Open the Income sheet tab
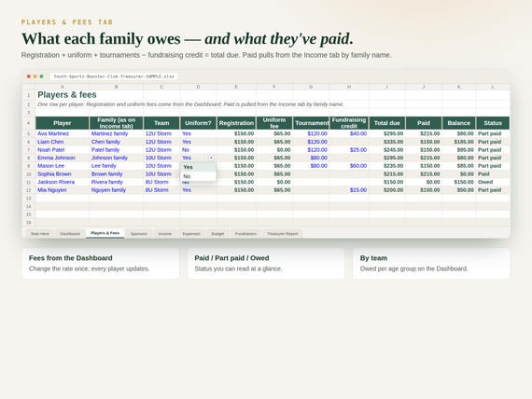 pos(165,234)
